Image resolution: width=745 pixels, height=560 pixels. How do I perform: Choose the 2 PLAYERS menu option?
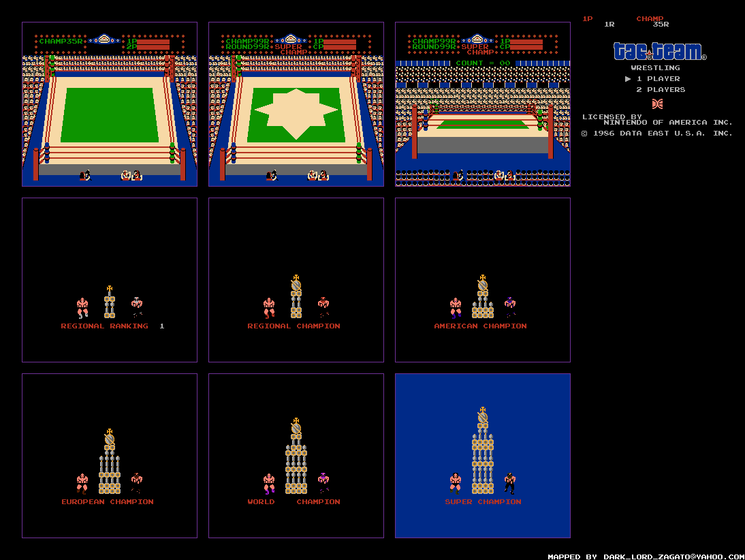point(661,90)
